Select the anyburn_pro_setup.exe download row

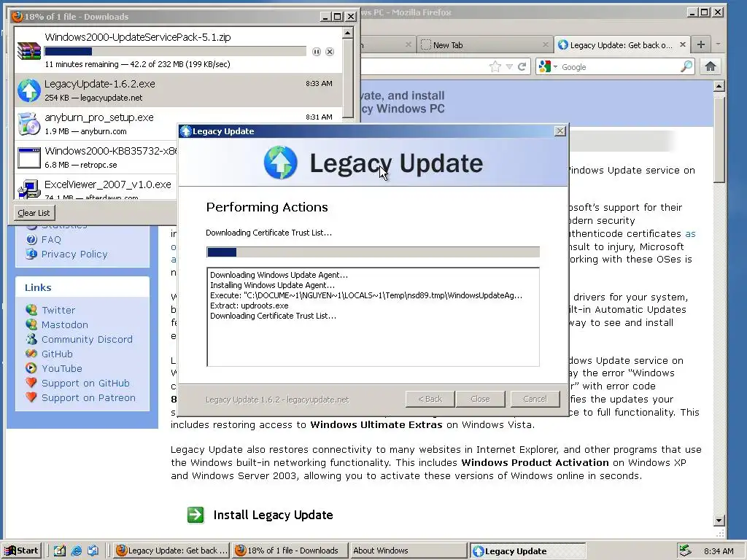coord(178,124)
